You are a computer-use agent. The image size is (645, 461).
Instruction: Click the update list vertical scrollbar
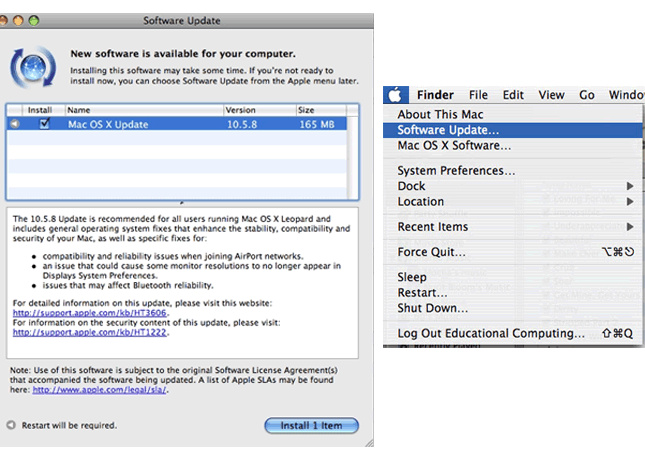tap(352, 158)
